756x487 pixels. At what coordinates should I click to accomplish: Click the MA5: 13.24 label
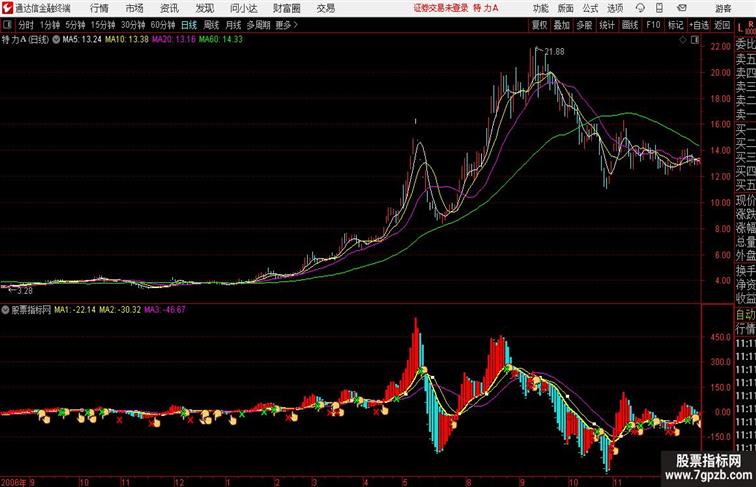pyautogui.click(x=82, y=40)
